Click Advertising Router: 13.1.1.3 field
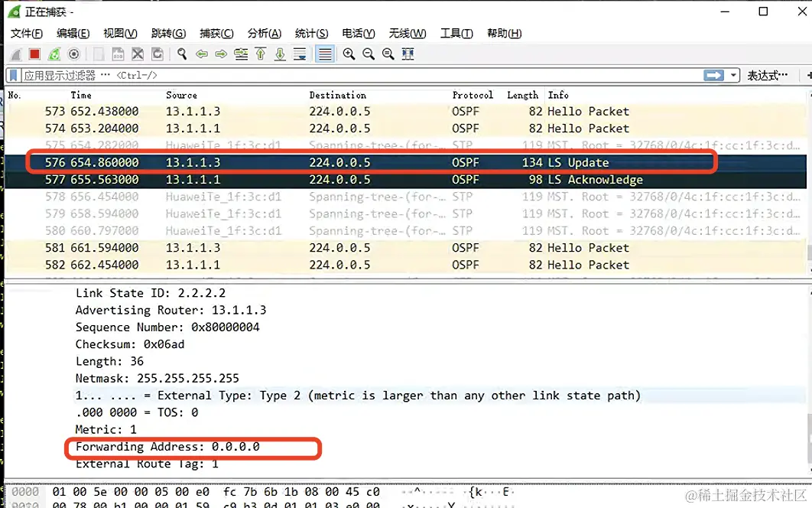Screen dimensions: 812x508 pos(171,310)
